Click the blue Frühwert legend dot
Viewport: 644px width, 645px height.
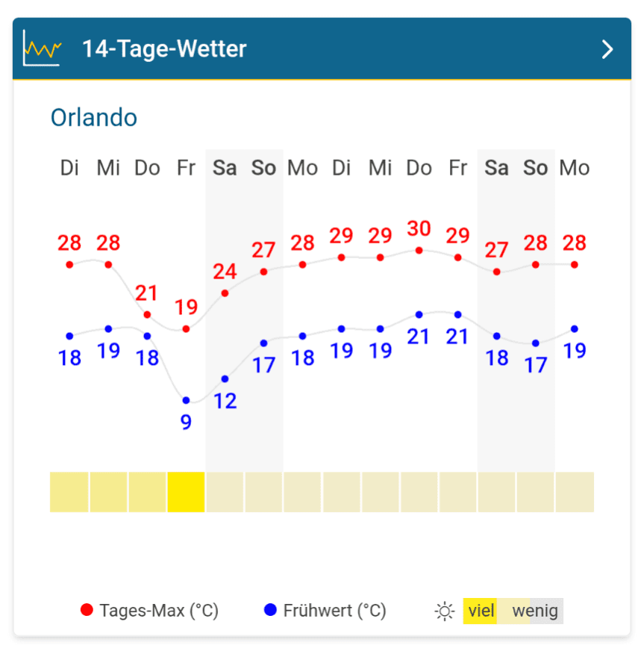pos(270,611)
